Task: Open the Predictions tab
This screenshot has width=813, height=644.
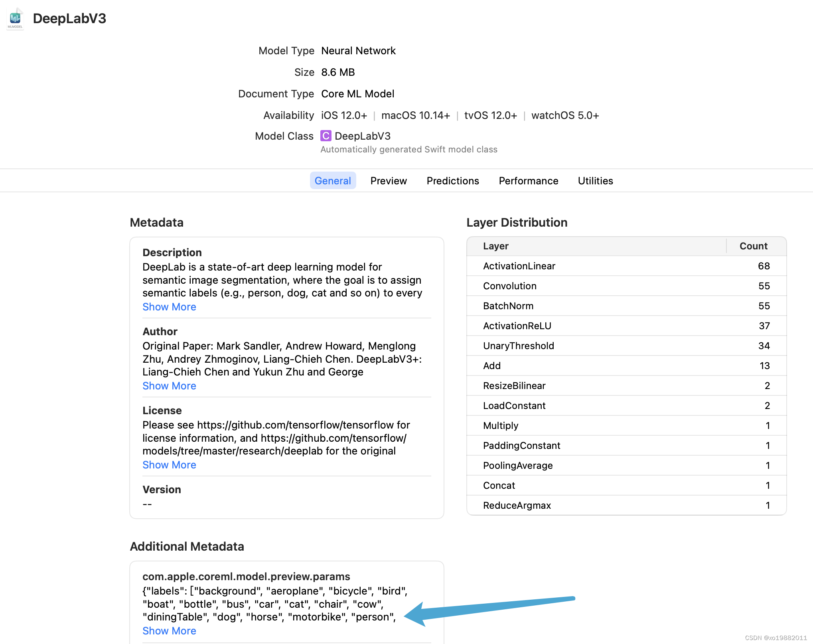Action: coord(453,181)
